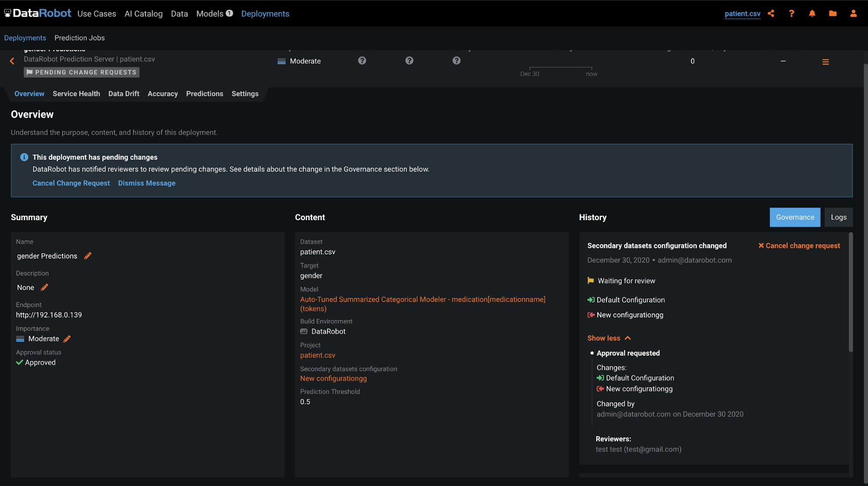Click the Dismiss Message link
868x486 pixels.
[147, 183]
